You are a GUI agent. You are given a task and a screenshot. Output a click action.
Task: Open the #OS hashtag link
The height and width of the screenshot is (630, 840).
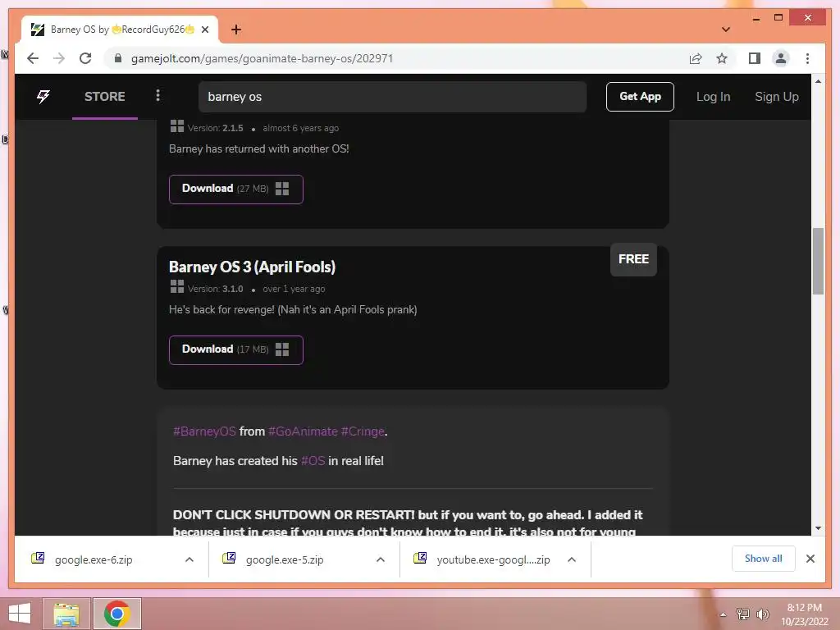click(x=313, y=461)
